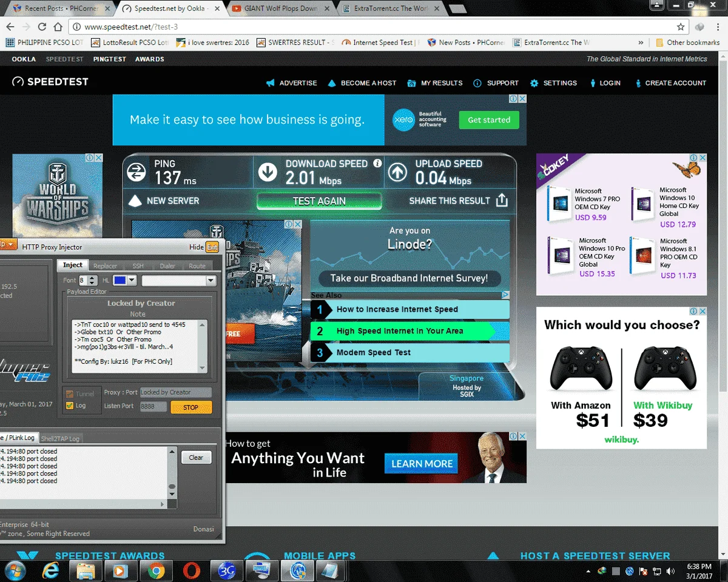
Task: Click the volume speaker tray icon
Action: pyautogui.click(x=670, y=571)
